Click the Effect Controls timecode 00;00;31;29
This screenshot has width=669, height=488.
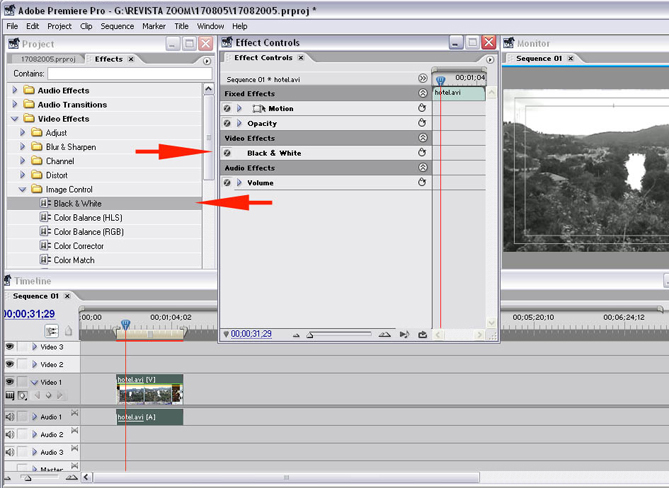pos(251,334)
